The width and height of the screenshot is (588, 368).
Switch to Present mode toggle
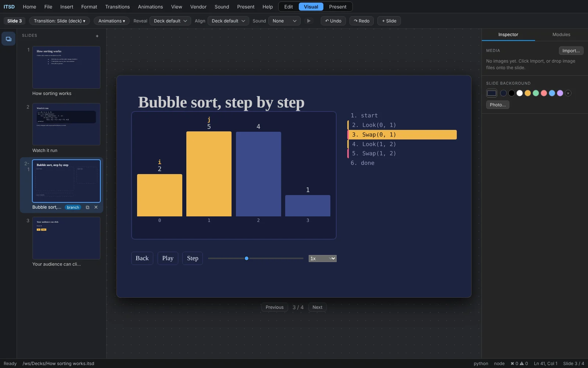point(338,7)
